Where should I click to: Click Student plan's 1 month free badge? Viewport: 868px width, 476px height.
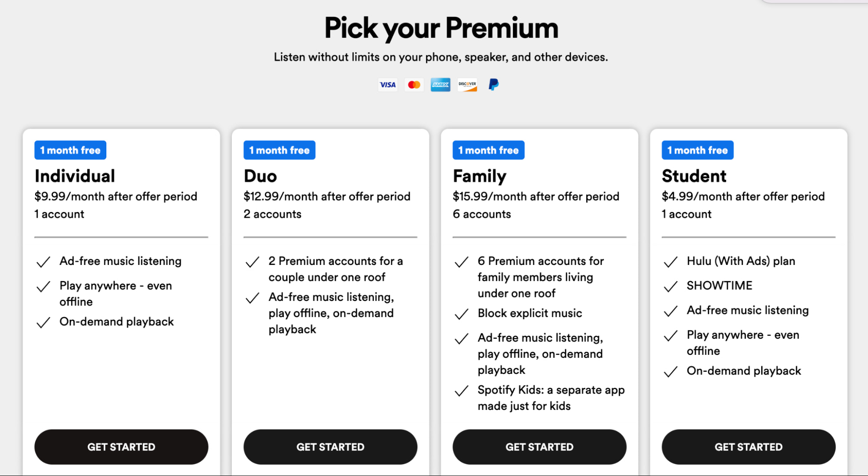[x=697, y=150]
